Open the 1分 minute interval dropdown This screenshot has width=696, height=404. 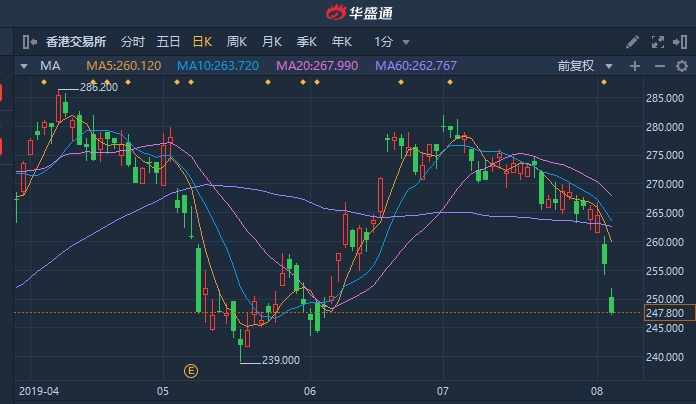pyautogui.click(x=391, y=42)
